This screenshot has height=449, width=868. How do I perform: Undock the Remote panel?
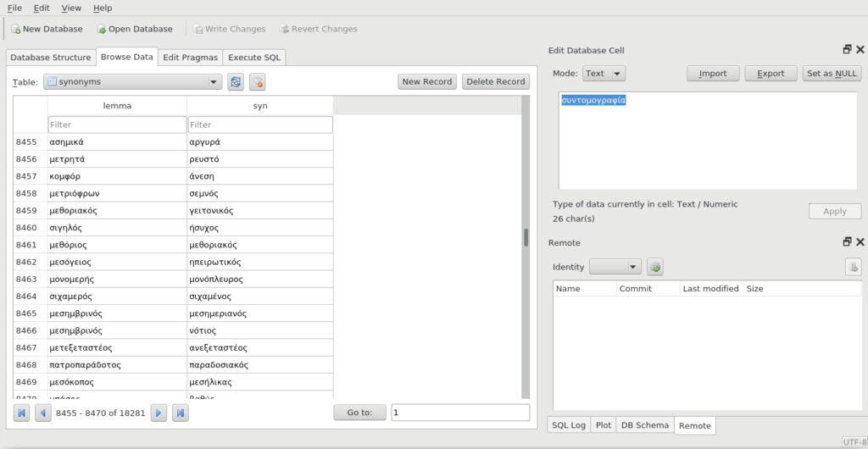(847, 242)
